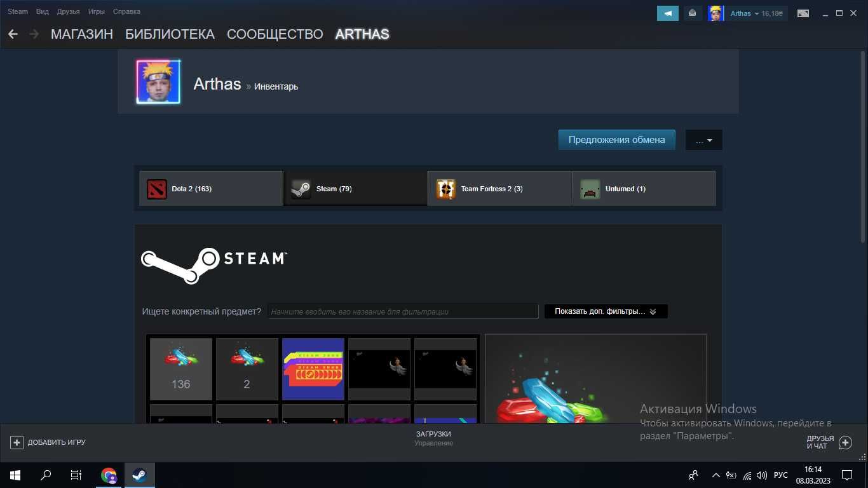Click the plus icon for ДОБАВИТЬ ИГРУ

(17, 442)
